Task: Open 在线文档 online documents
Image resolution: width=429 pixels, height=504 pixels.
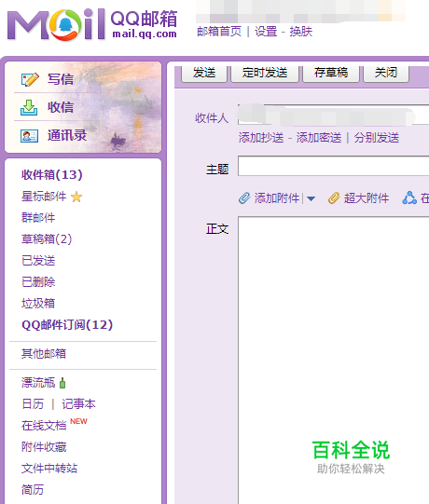Action: click(44, 426)
